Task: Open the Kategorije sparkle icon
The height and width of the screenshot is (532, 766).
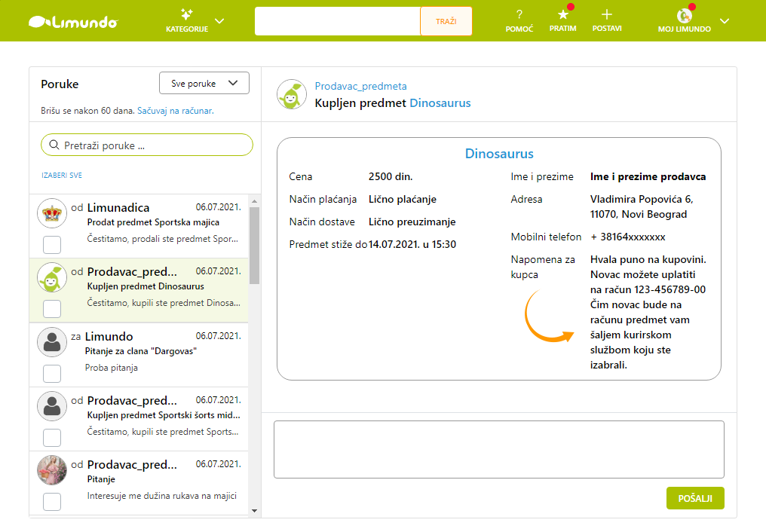Action: tap(187, 14)
